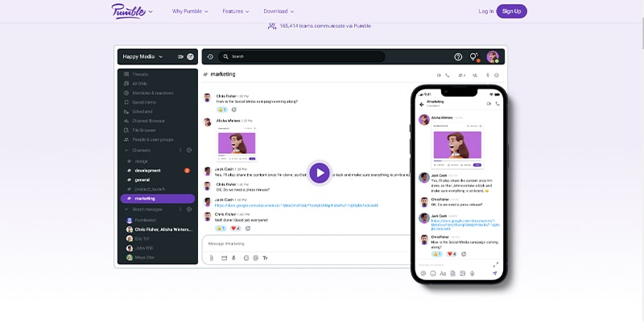The height and width of the screenshot is (322, 644).
Task: Click the pin icon in channel header
Action: (x=488, y=75)
